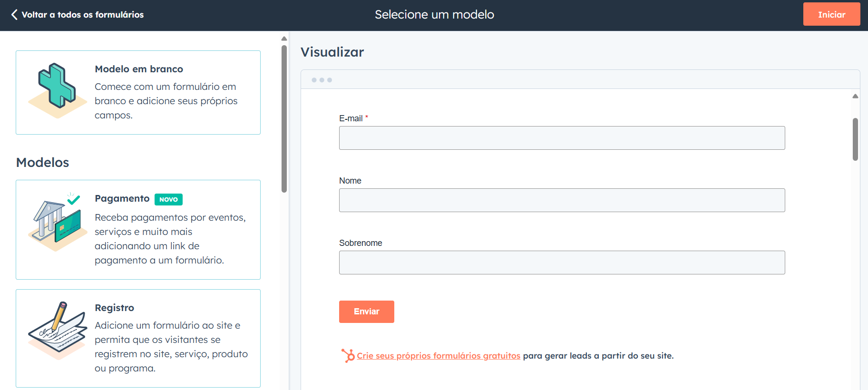Click the Registro pencil paper illustration
Screen dimensions: 868x390
[57, 330]
